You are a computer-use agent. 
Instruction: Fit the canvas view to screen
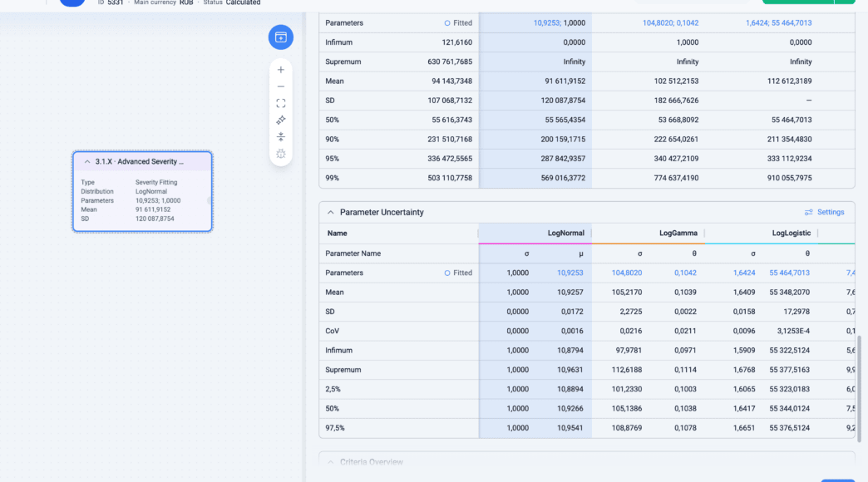pos(281,104)
